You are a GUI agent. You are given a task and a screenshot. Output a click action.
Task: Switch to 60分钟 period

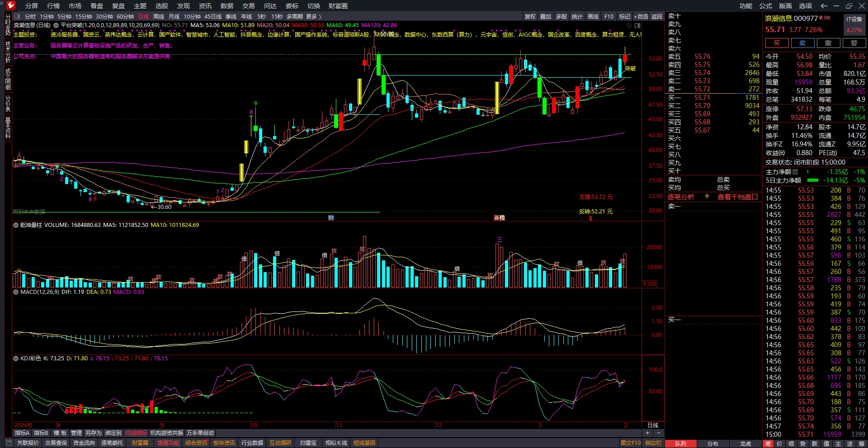click(x=125, y=16)
